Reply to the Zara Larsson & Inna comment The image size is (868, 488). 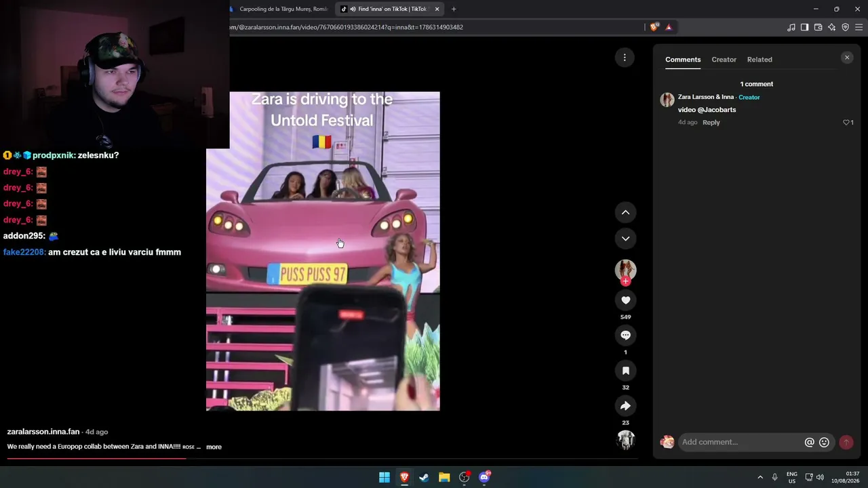tap(711, 123)
